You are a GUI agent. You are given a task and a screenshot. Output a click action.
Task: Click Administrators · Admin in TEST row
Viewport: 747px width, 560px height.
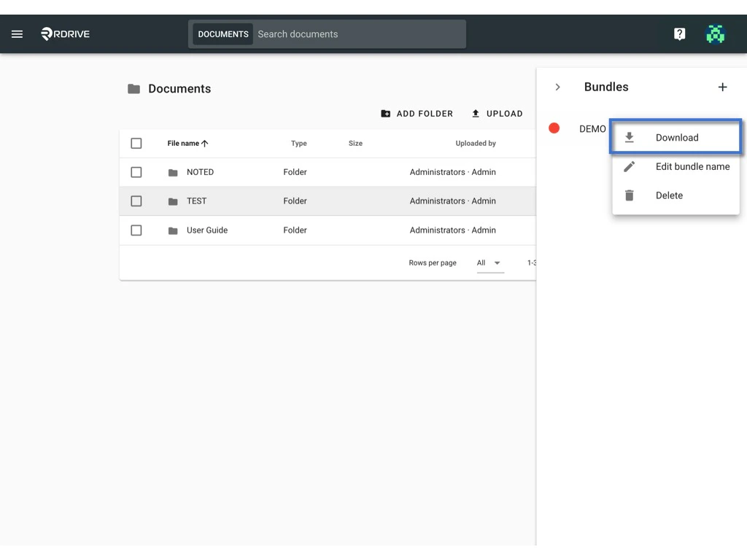coord(452,201)
